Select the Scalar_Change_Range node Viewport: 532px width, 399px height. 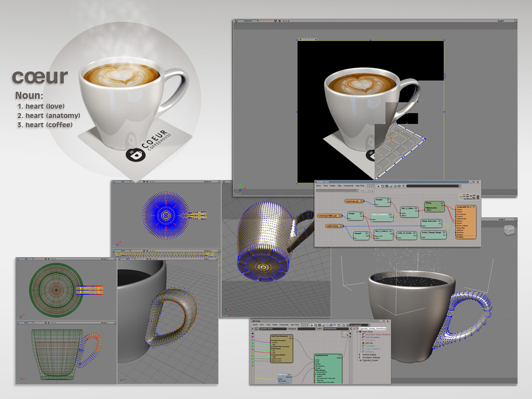[434, 235]
